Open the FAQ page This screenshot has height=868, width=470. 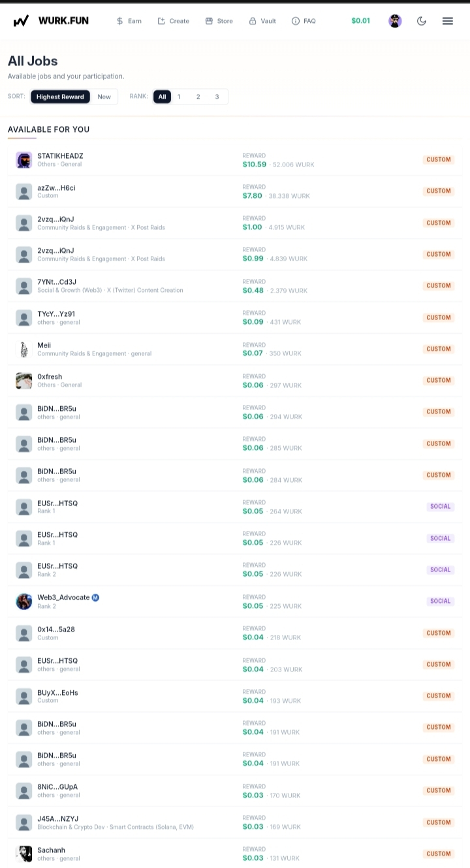tap(304, 21)
